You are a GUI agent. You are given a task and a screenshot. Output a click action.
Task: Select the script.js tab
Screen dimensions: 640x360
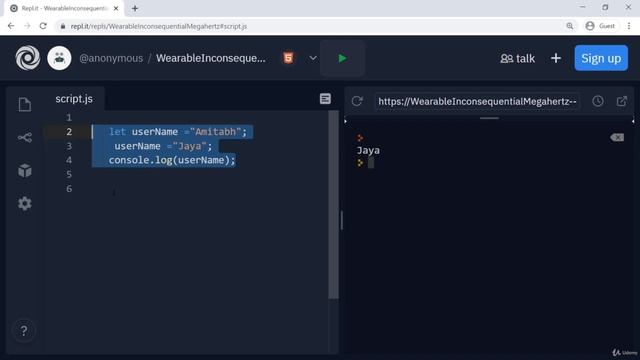tap(74, 99)
